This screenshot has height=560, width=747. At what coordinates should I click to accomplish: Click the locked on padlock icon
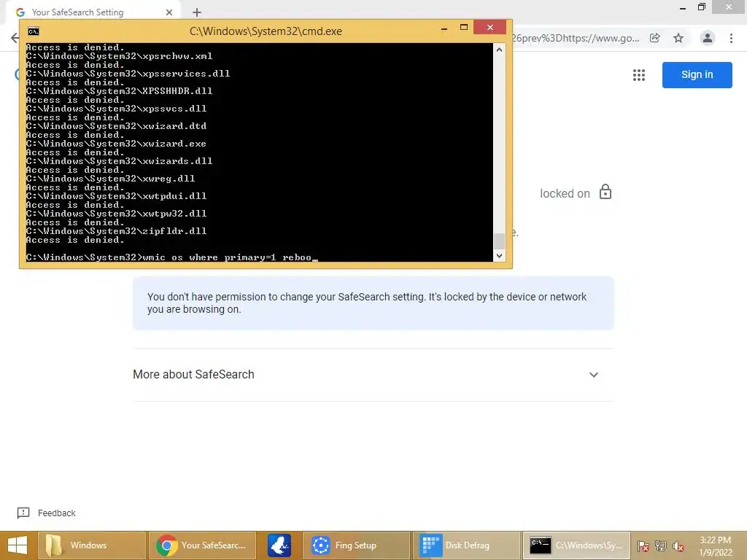pyautogui.click(x=605, y=192)
